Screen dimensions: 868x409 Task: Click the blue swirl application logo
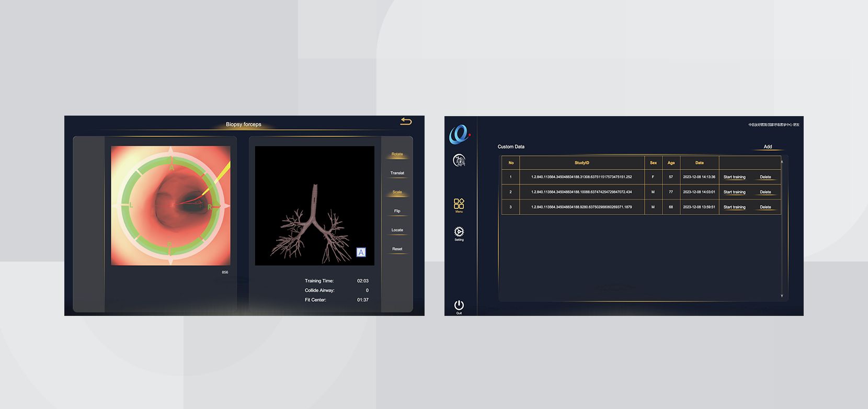point(459,134)
